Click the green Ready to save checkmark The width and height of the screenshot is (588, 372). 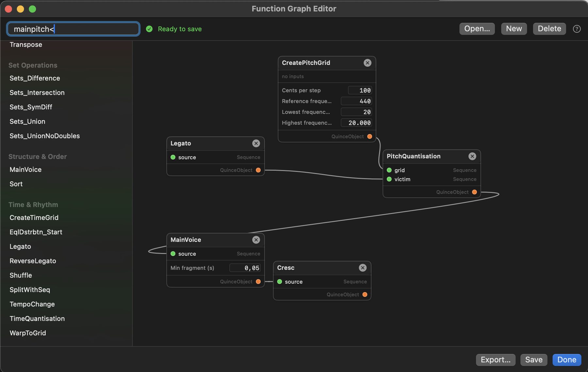coord(149,29)
